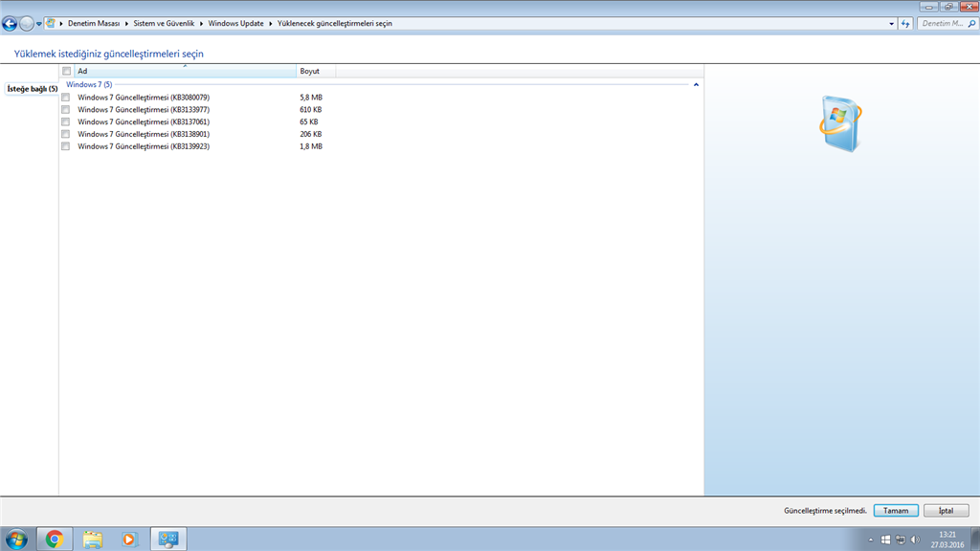Click the 65 KB size value
Image resolution: width=980 pixels, height=551 pixels.
[309, 121]
